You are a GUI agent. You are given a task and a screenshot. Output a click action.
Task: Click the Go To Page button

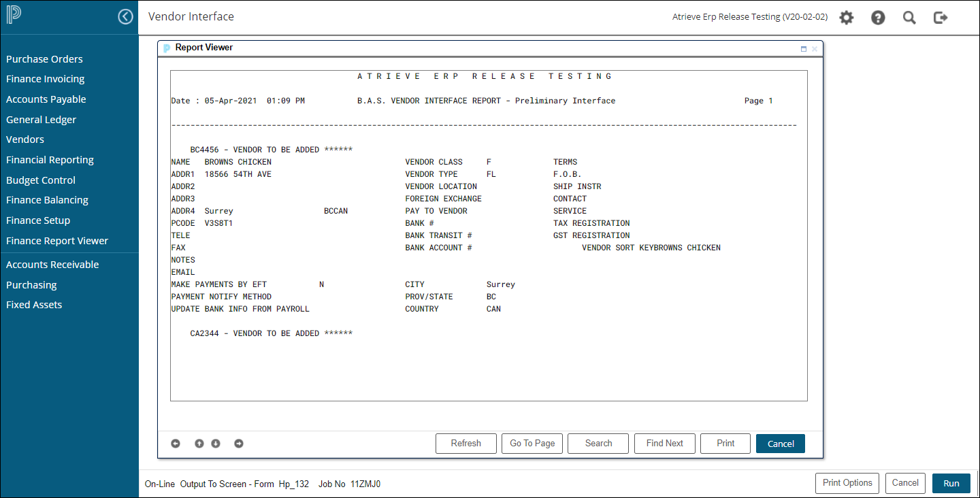point(532,444)
